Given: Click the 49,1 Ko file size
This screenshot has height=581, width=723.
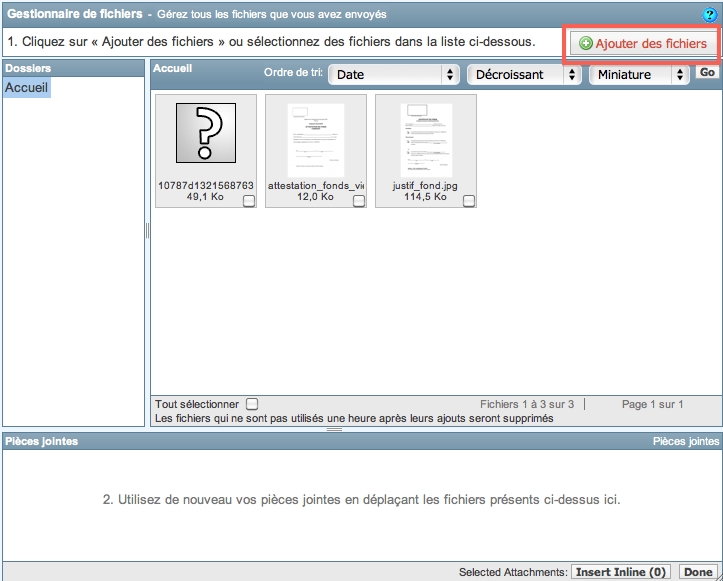Looking at the screenshot, I should [205, 197].
